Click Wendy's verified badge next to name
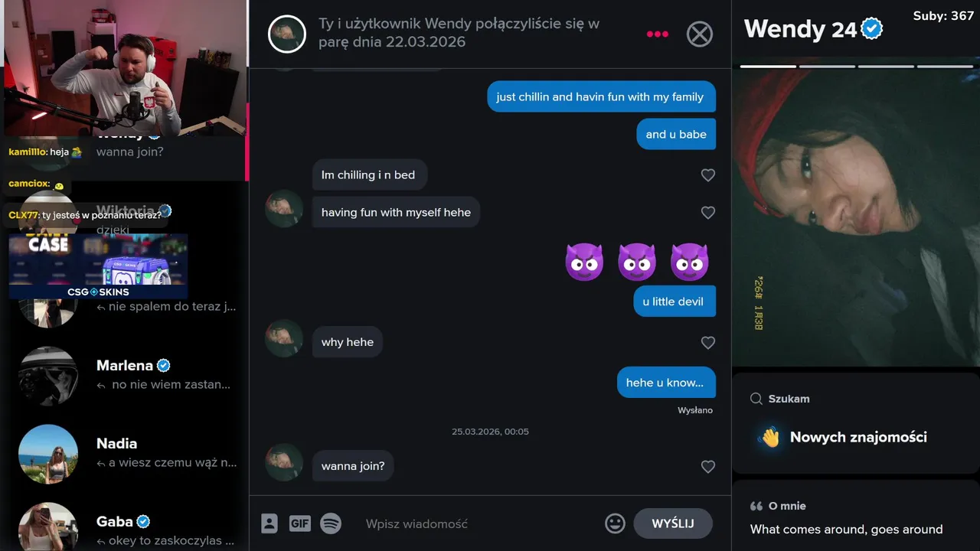This screenshot has height=551, width=980. point(871,29)
